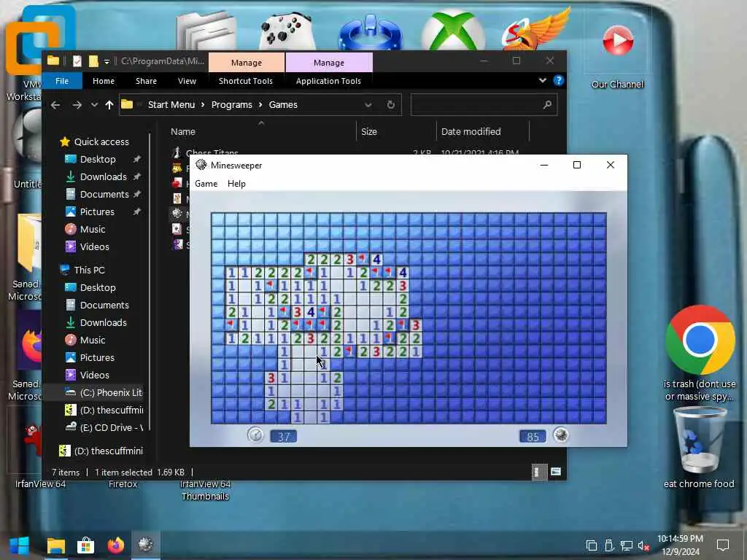
Task: Switch Explorer to details view icon
Action: click(538, 472)
